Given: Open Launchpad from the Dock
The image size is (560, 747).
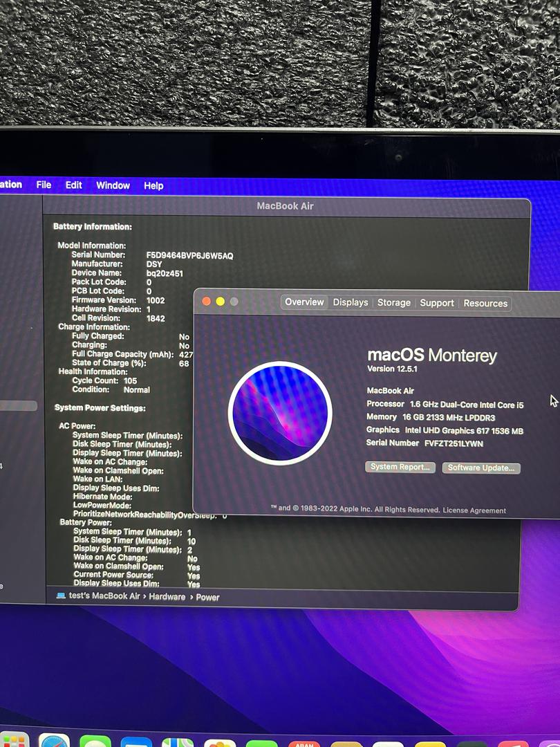Looking at the screenshot, I should 13,740.
